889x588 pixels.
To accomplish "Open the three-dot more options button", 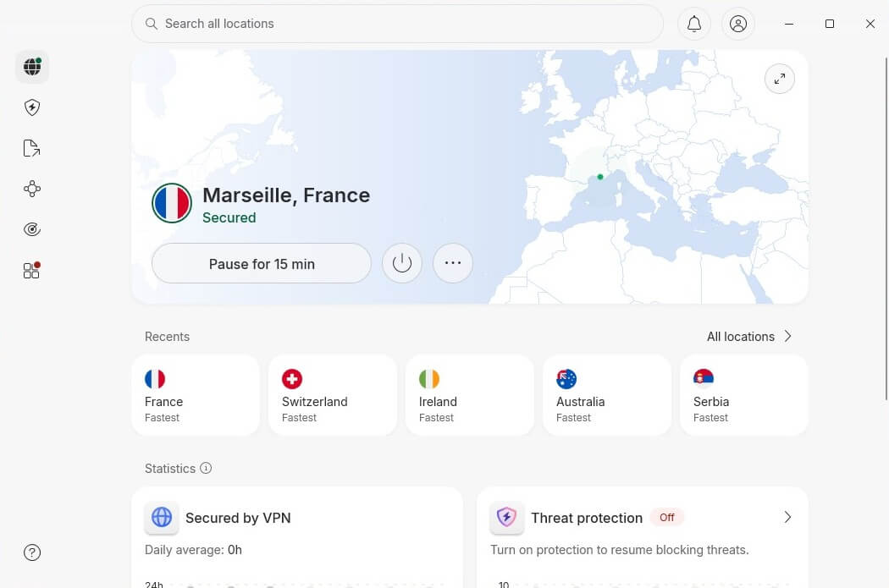I will 452,263.
